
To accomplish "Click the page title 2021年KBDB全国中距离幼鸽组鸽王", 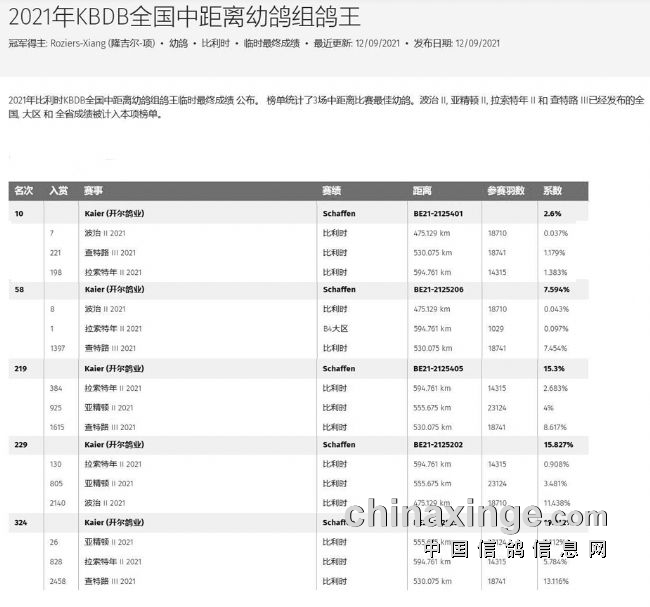I will (184, 17).
